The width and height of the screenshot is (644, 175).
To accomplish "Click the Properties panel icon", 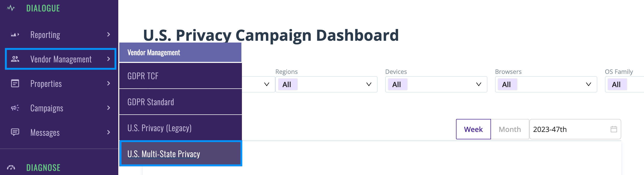I will point(15,83).
